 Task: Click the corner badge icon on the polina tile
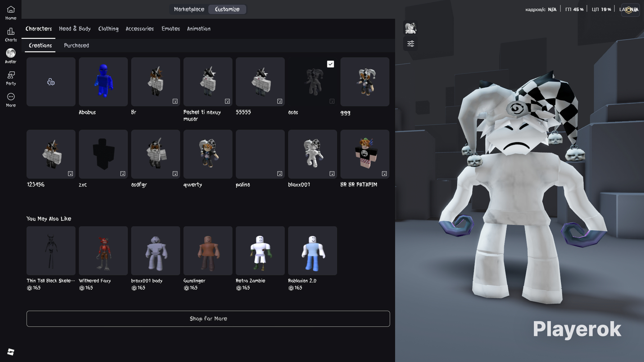[280, 174]
